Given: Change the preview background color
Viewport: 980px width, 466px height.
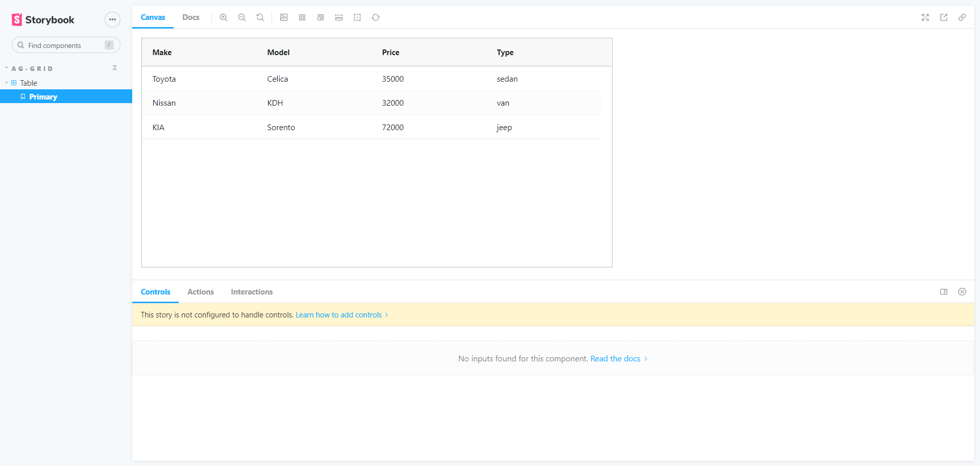Looking at the screenshot, I should (x=284, y=17).
